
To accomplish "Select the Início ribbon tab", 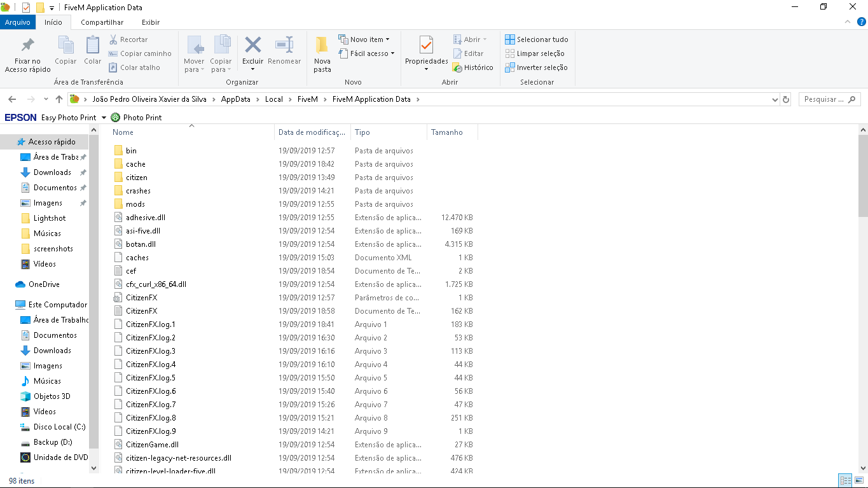I will pyautogui.click(x=53, y=22).
